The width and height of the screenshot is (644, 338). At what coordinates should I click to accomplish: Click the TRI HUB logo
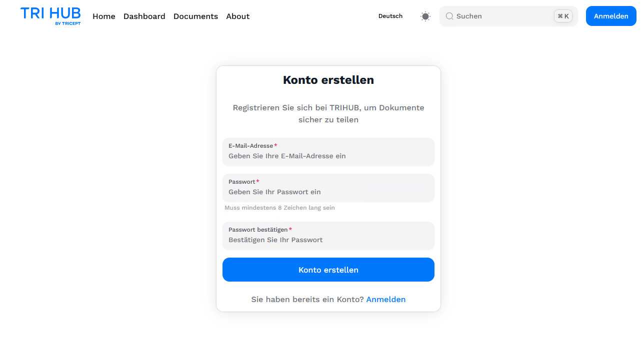click(x=50, y=15)
